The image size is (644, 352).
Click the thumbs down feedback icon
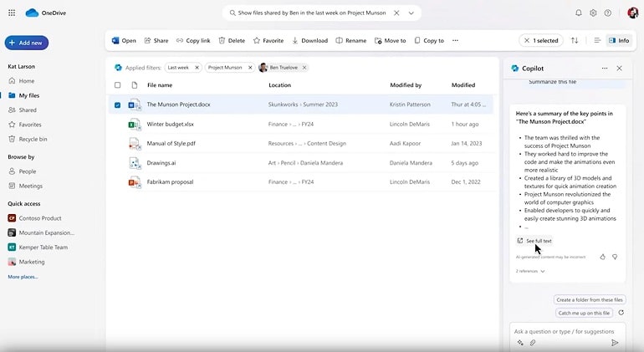pos(615,257)
